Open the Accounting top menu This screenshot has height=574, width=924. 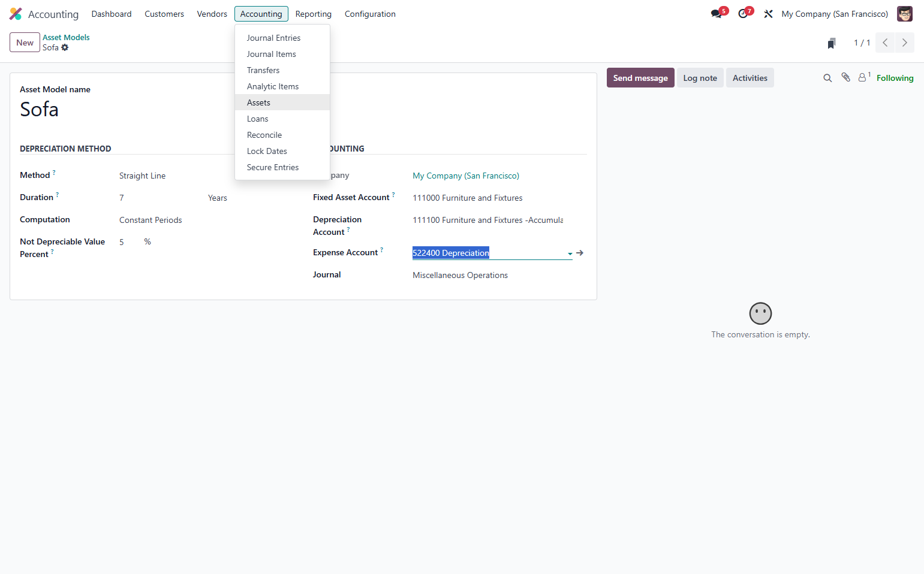point(261,14)
